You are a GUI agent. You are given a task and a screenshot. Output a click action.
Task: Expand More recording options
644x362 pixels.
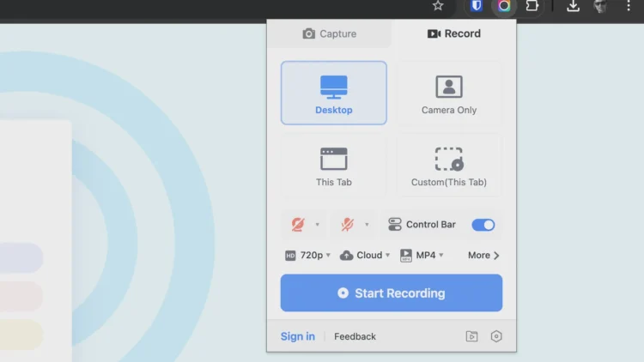point(483,255)
